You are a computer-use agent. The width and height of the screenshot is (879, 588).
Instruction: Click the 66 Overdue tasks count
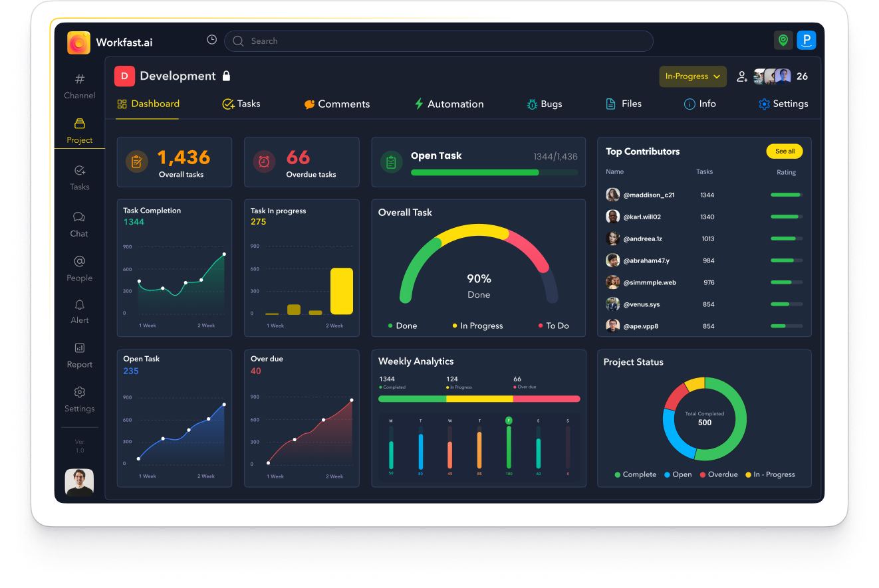point(298,157)
